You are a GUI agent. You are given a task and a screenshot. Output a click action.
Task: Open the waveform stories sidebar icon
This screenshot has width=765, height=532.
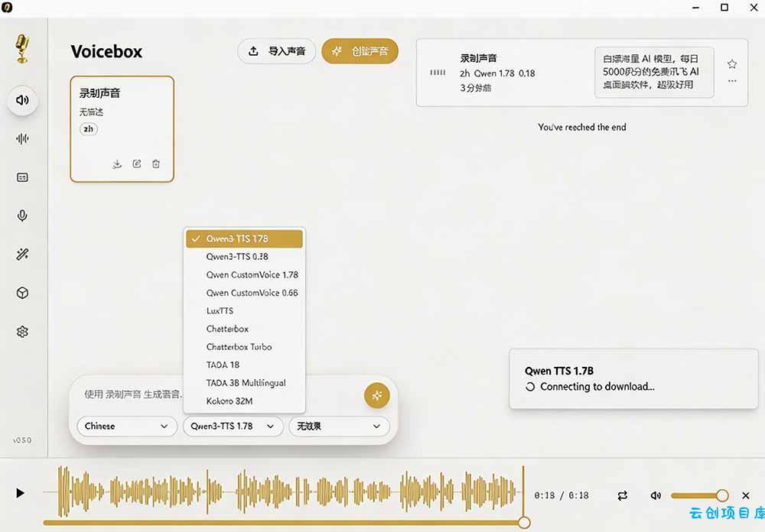pyautogui.click(x=22, y=139)
